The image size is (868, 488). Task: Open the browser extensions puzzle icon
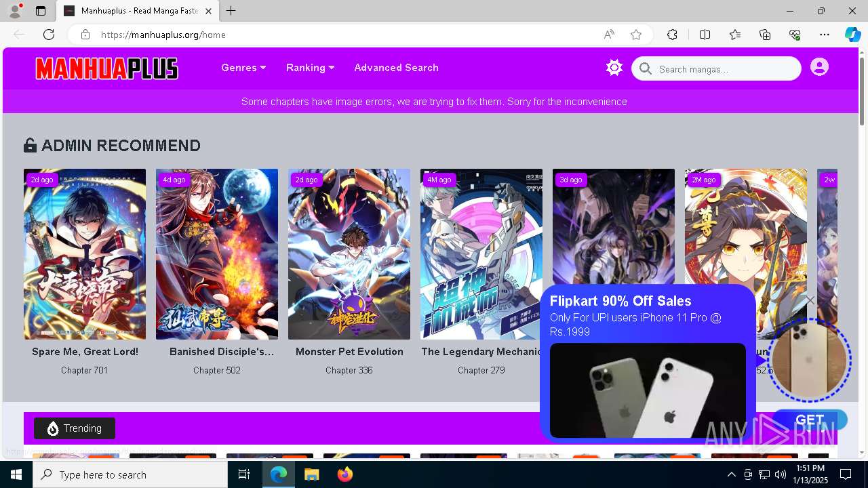(672, 35)
